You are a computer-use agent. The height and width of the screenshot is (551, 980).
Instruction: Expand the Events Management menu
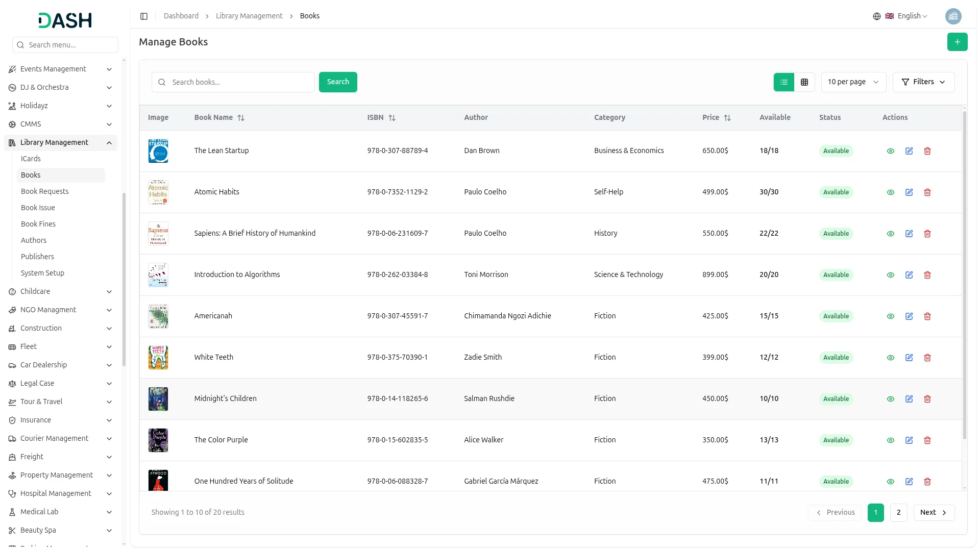pyautogui.click(x=61, y=69)
